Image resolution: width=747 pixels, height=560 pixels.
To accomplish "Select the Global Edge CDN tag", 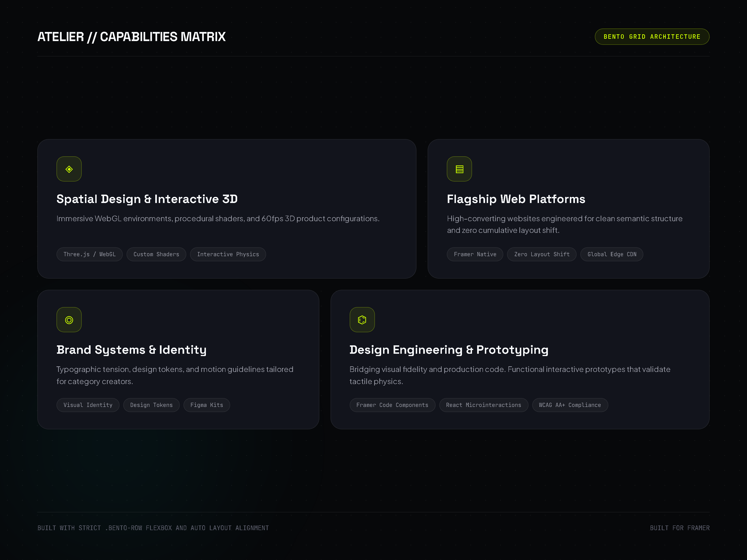I will (x=612, y=255).
